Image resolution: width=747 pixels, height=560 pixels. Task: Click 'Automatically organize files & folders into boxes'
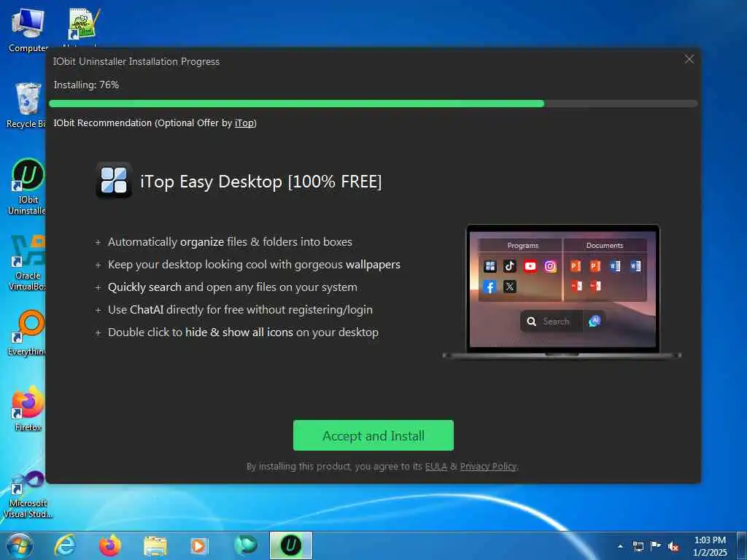click(x=230, y=242)
